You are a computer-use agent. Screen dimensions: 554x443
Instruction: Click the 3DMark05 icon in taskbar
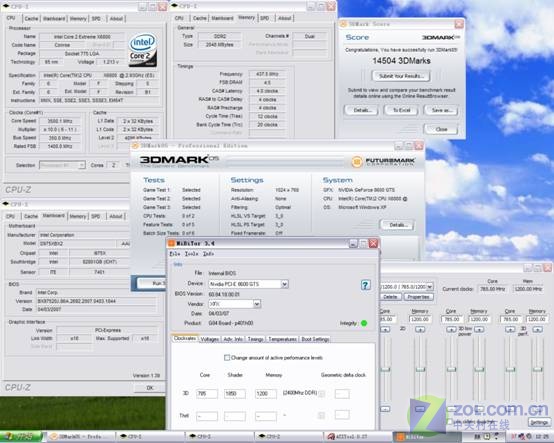54,437
